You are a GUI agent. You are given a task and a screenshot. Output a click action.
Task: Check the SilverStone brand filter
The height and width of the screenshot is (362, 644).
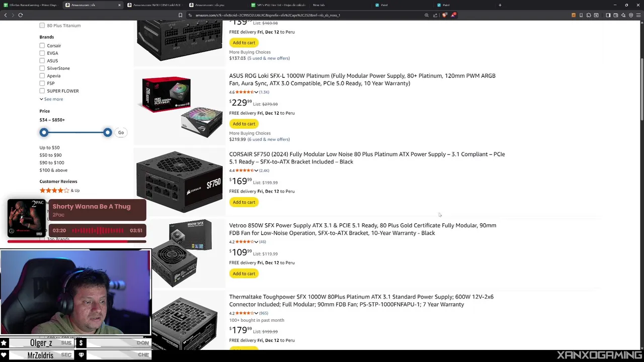pos(42,68)
